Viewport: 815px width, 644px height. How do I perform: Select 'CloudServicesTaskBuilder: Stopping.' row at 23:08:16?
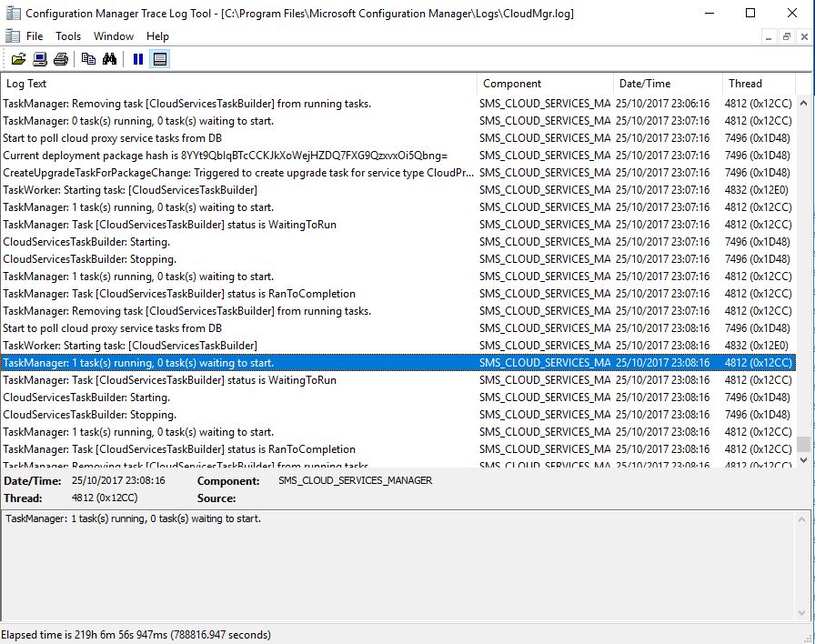pos(398,414)
